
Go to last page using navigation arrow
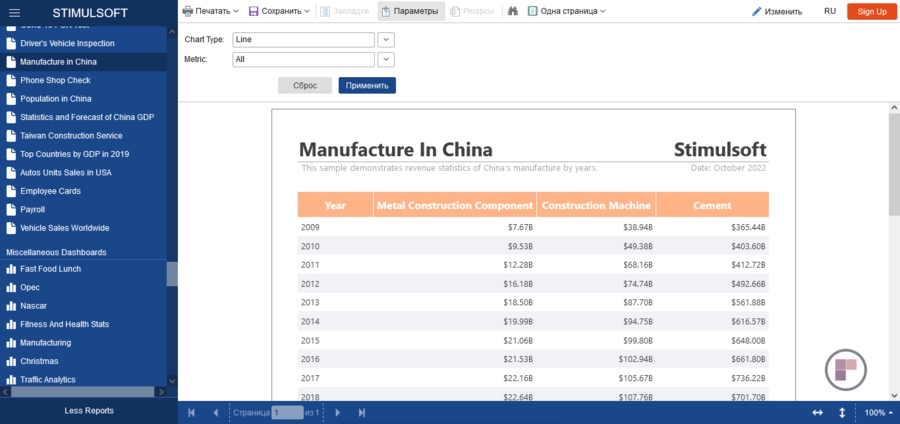tap(362, 412)
